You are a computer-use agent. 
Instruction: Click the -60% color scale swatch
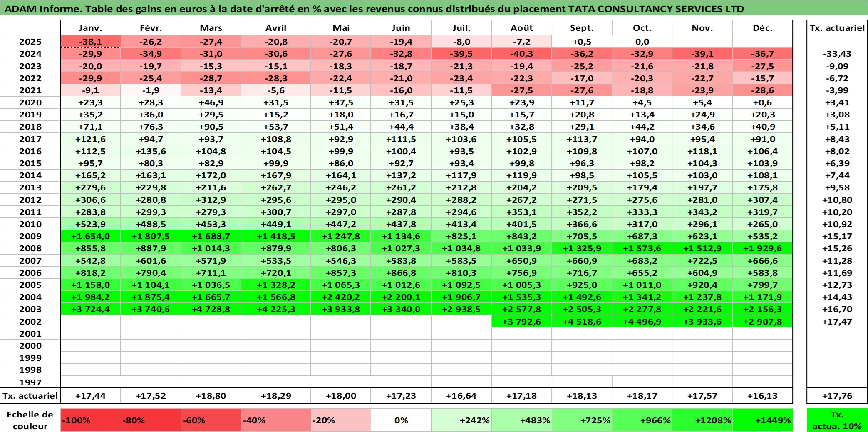(x=211, y=420)
